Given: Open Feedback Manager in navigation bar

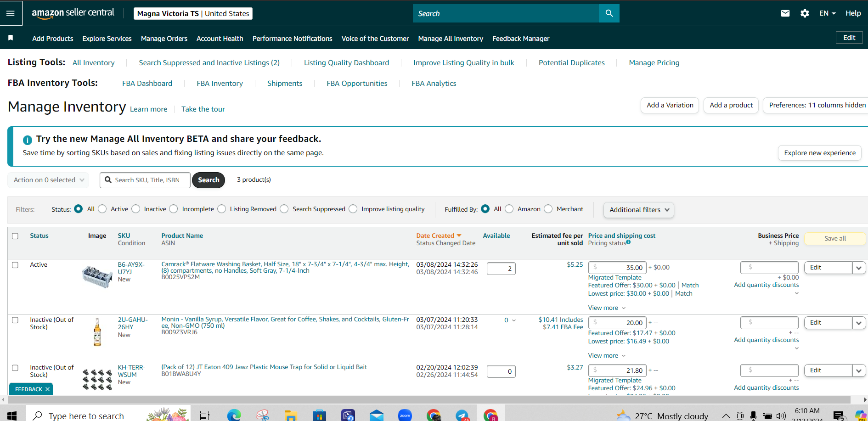Looking at the screenshot, I should click(521, 39).
